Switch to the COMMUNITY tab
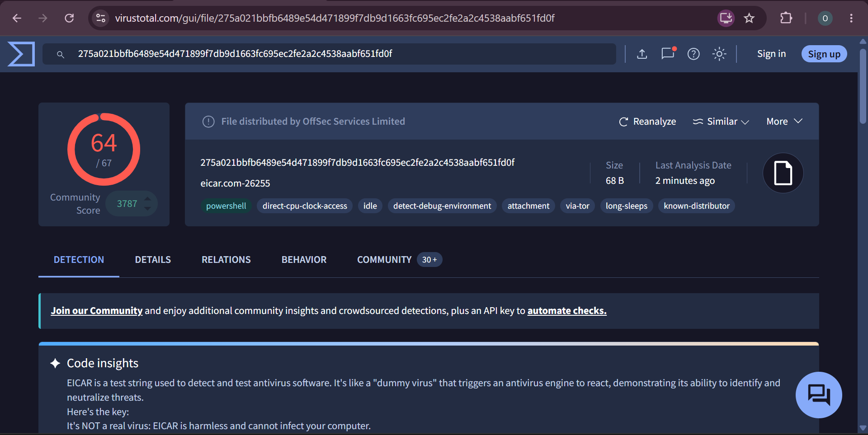The image size is (868, 435). point(384,260)
